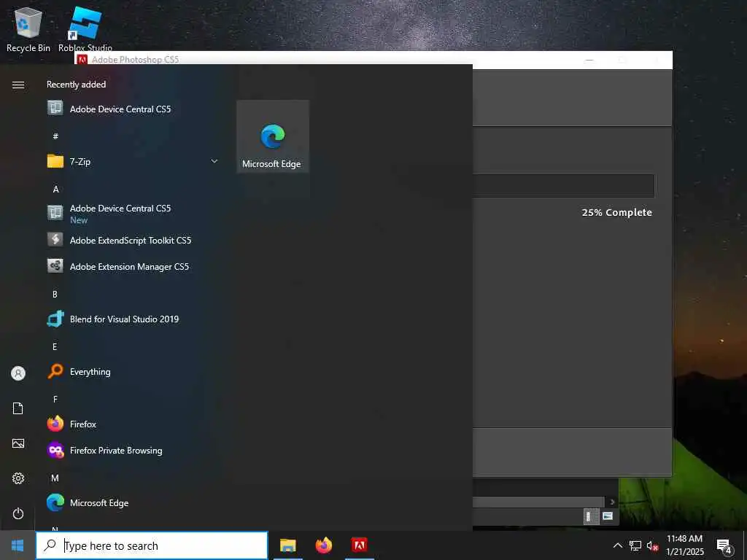Switch to Adobe installer on the taskbar
The image size is (747, 560).
point(359,545)
